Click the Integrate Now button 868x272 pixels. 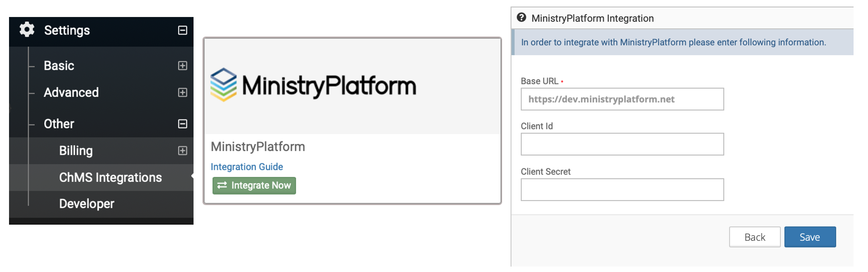(x=254, y=186)
